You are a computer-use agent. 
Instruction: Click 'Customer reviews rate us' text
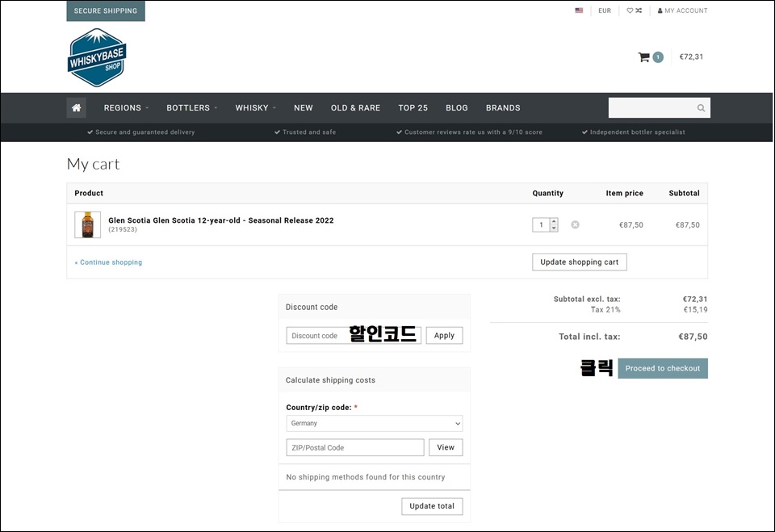tap(473, 132)
